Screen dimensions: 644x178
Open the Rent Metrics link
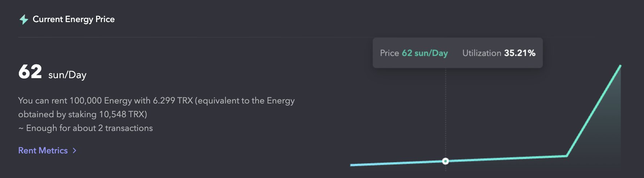click(x=43, y=151)
